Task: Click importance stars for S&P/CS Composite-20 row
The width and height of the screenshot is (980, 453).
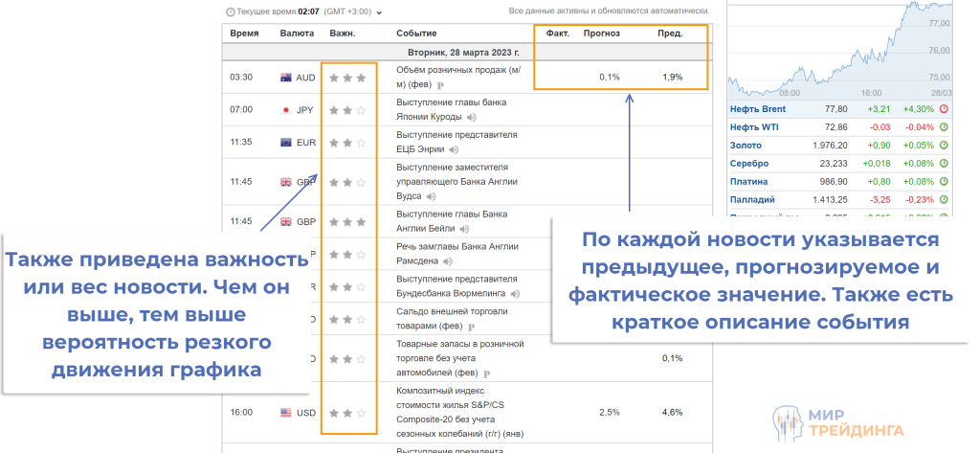Action: tap(346, 413)
